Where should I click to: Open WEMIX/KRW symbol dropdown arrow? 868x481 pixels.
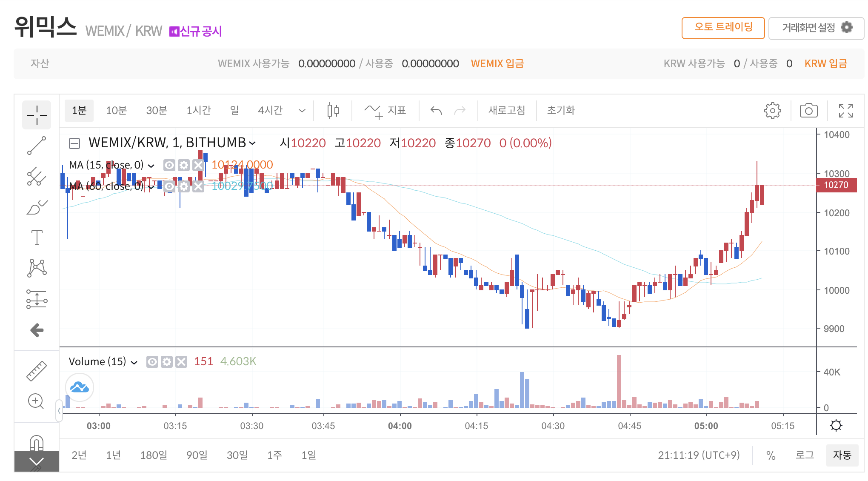(x=252, y=143)
